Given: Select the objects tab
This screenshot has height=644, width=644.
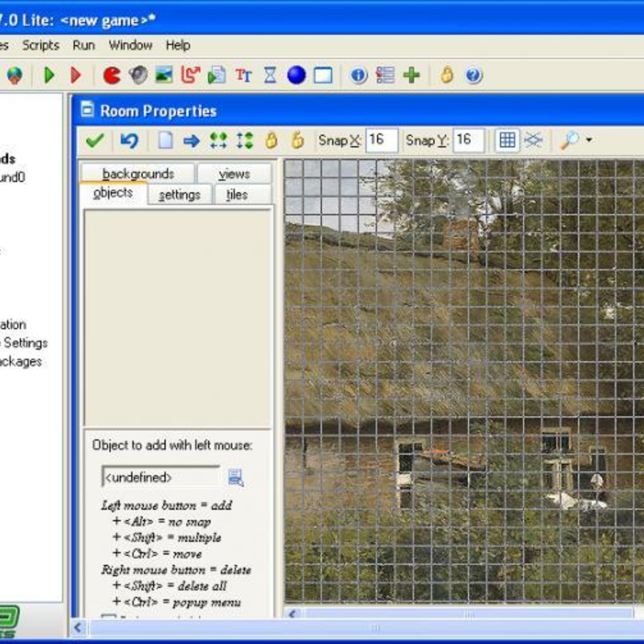Looking at the screenshot, I should [x=113, y=193].
